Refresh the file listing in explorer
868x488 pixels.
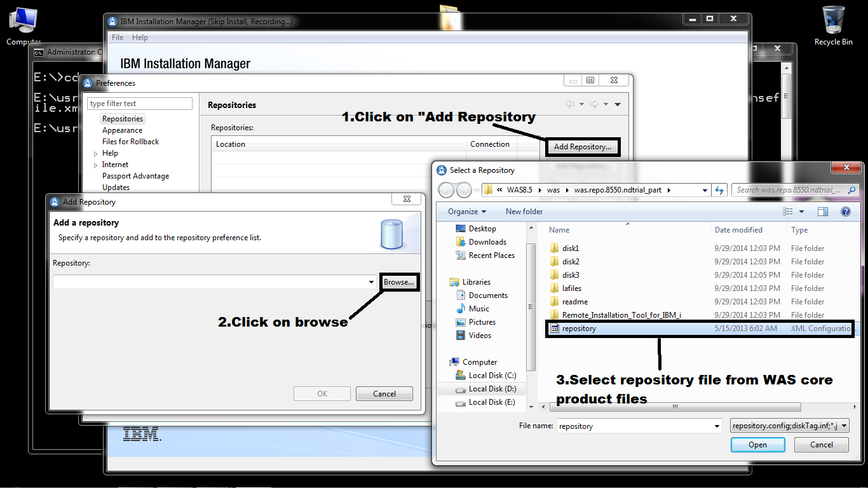(719, 189)
